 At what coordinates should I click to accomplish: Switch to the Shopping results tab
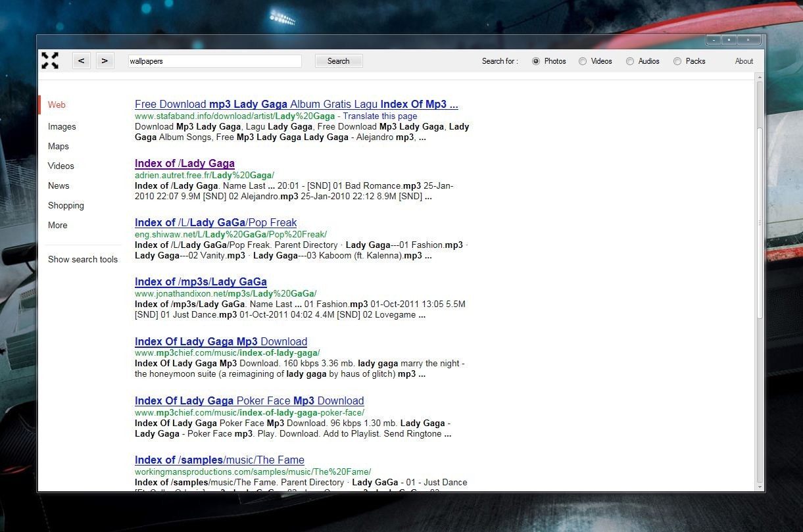[x=66, y=205]
